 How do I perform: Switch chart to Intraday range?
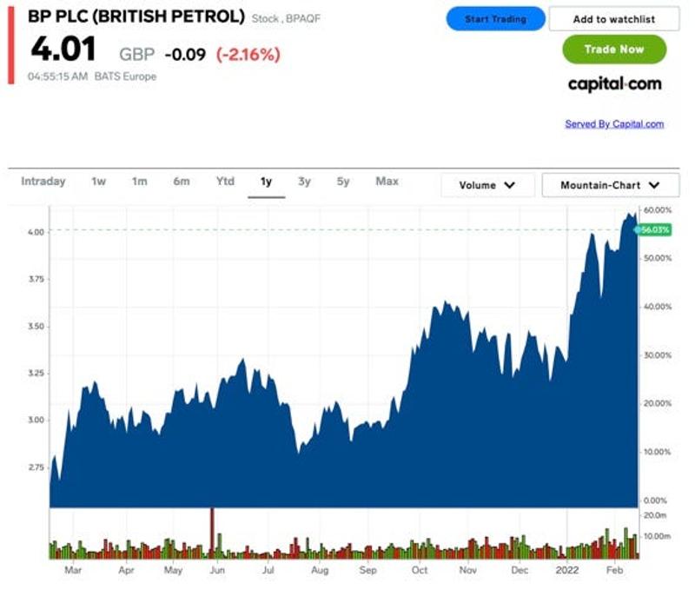pos(43,182)
